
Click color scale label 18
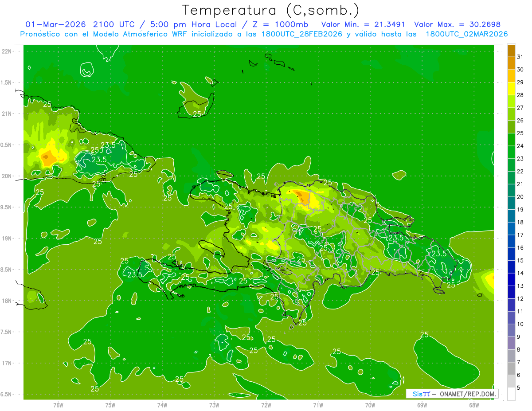point(520,222)
